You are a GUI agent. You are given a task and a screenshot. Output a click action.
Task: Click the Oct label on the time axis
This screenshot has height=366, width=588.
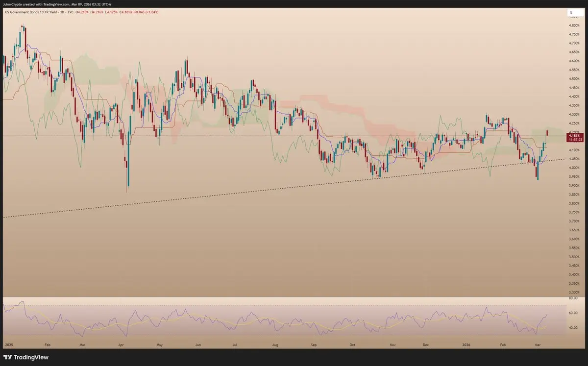point(353,344)
